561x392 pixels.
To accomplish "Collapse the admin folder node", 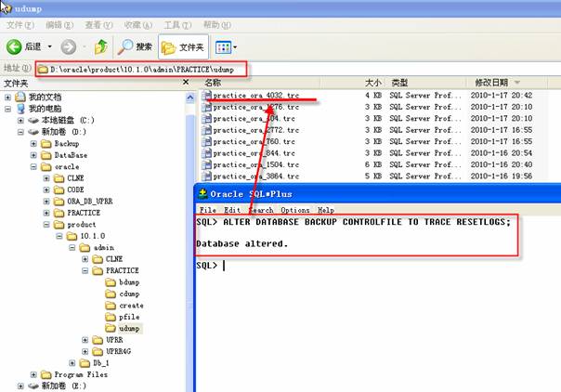I will (72, 247).
